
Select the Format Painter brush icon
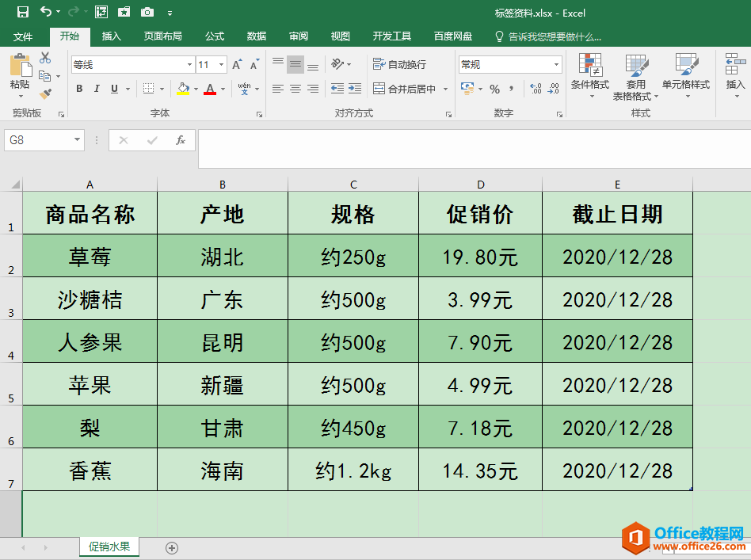coord(45,94)
